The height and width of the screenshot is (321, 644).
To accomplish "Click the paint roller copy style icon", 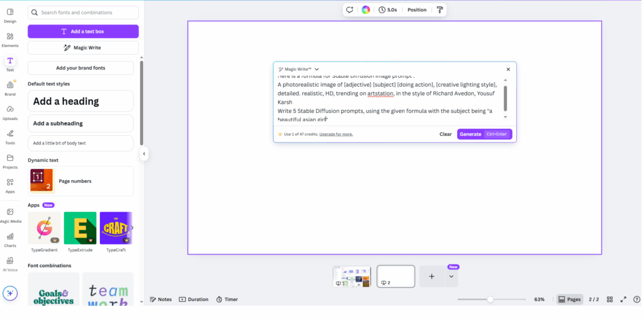I will 440,10.
